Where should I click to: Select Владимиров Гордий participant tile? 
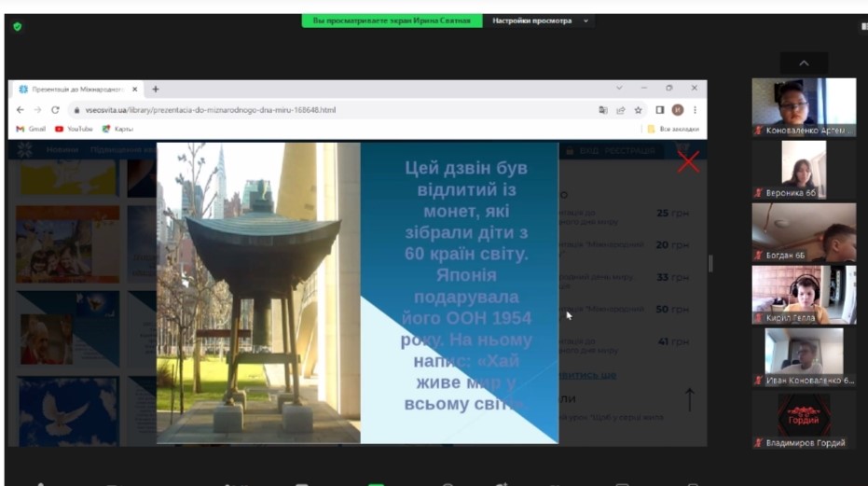point(804,420)
